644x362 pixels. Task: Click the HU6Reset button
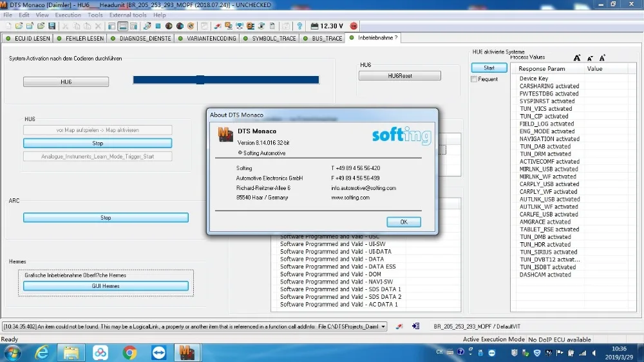coord(400,75)
